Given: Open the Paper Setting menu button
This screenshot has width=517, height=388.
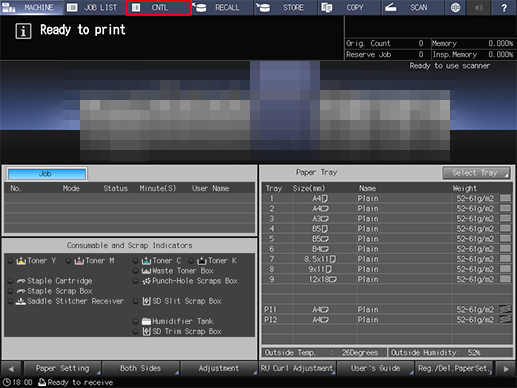Looking at the screenshot, I should pos(62,368).
